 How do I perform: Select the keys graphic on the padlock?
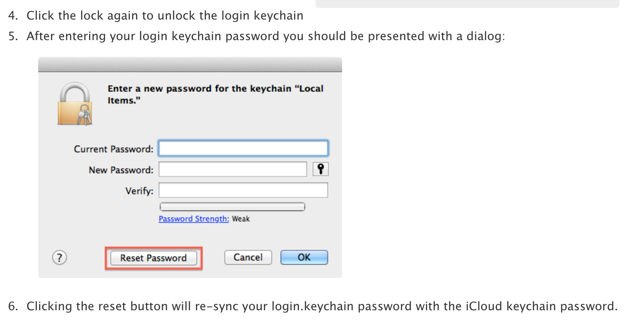(x=84, y=115)
